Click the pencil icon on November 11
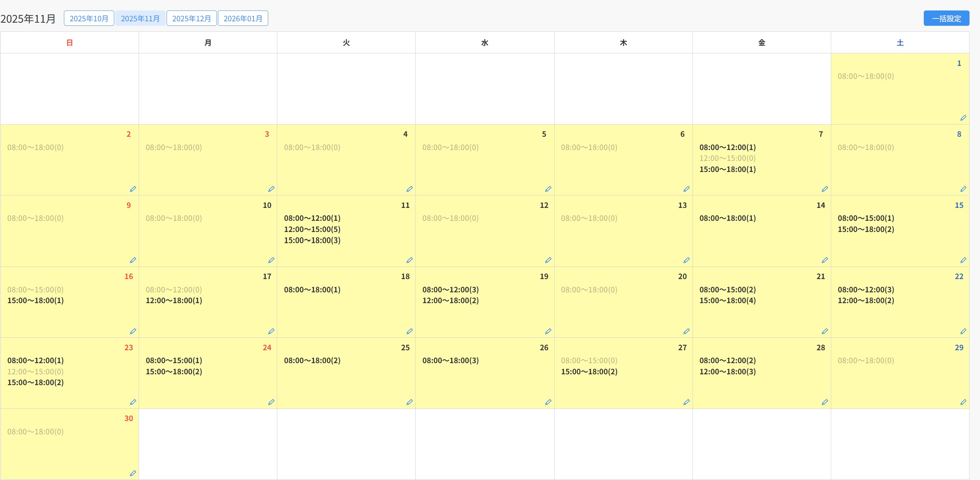The height and width of the screenshot is (480, 980). tap(409, 260)
